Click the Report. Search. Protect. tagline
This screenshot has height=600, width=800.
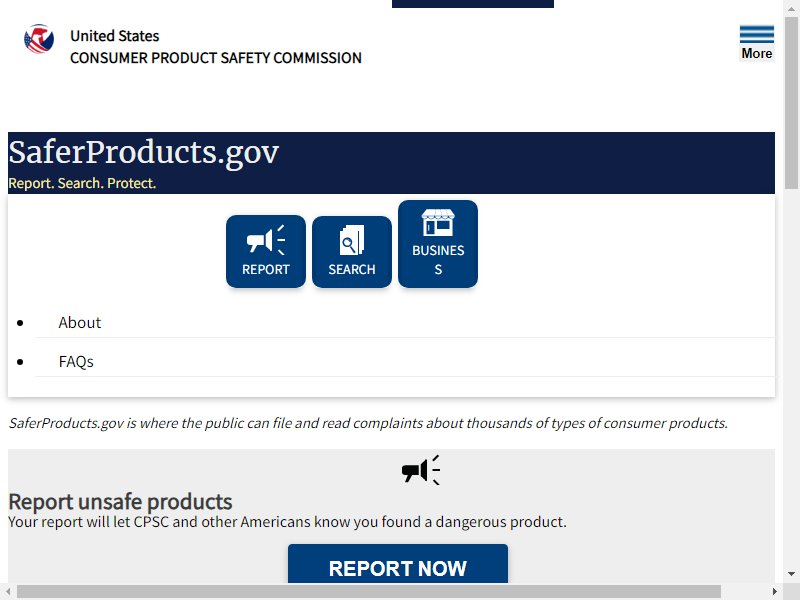[x=82, y=183]
